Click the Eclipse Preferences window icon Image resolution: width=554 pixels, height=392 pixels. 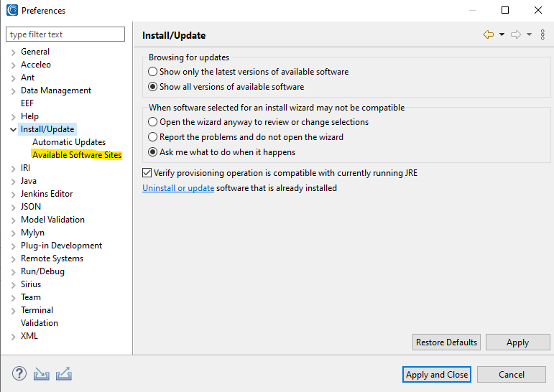[12, 10]
